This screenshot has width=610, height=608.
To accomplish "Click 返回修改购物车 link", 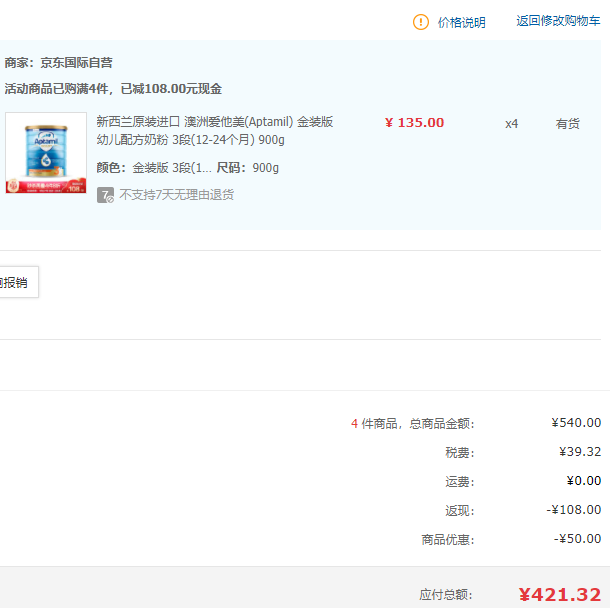I will pyautogui.click(x=558, y=21).
